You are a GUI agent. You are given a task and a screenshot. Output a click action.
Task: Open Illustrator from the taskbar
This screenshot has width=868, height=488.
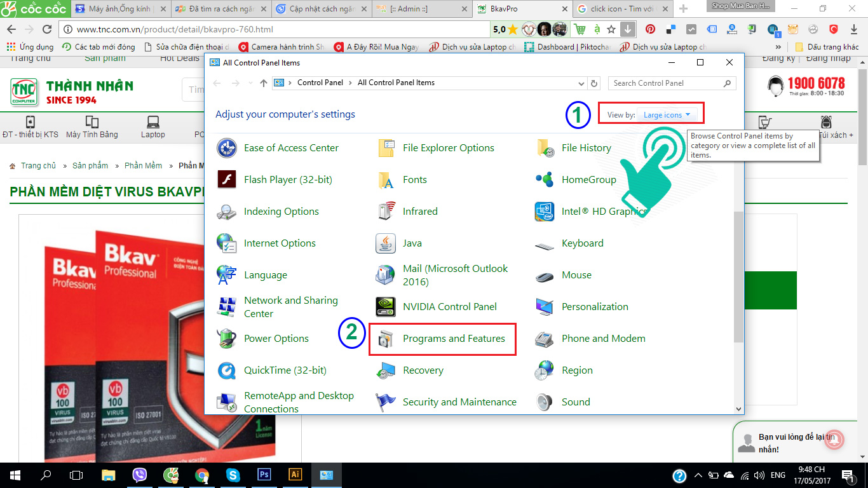[295, 475]
